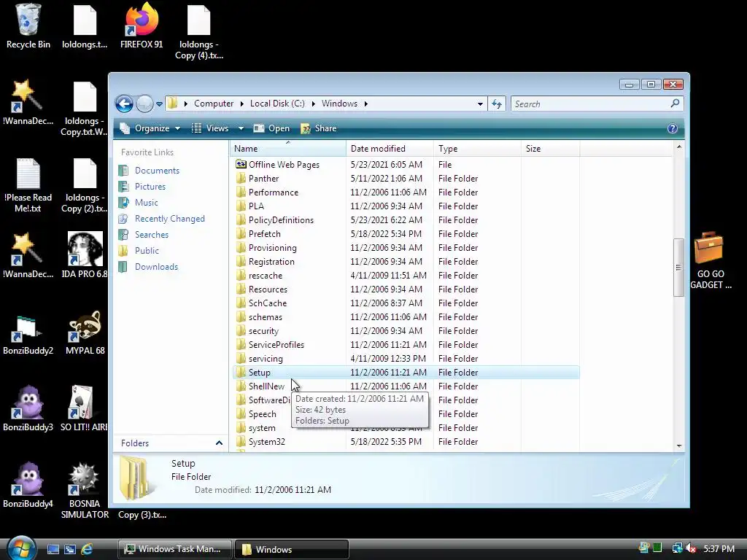Click the taskbar clock showing 5:37 PM
Screen dimensions: 747x560
point(719,549)
